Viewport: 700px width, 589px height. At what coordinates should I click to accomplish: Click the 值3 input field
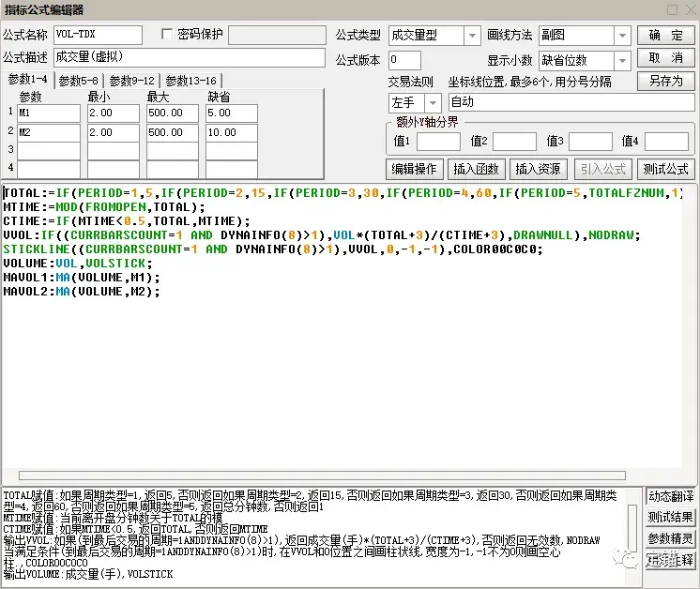pyautogui.click(x=590, y=142)
